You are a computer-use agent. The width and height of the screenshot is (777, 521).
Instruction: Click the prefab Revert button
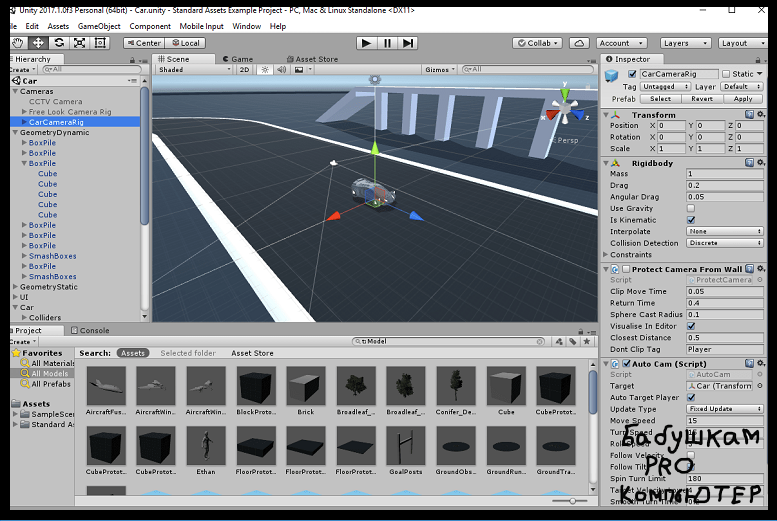[702, 99]
